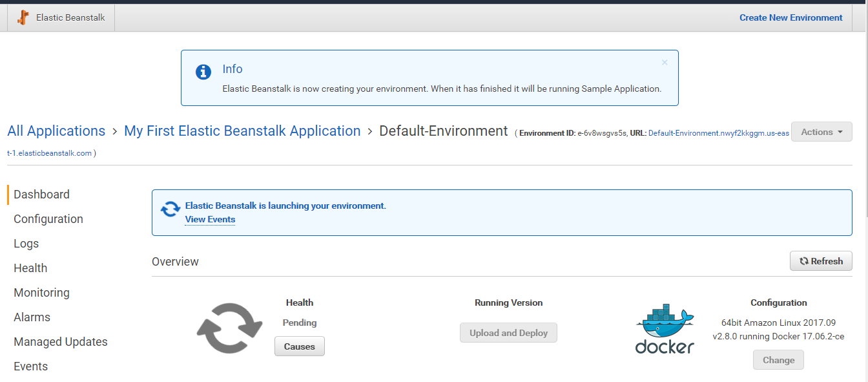Open the View Events link
Screen dimensions: 868x382
pos(210,219)
